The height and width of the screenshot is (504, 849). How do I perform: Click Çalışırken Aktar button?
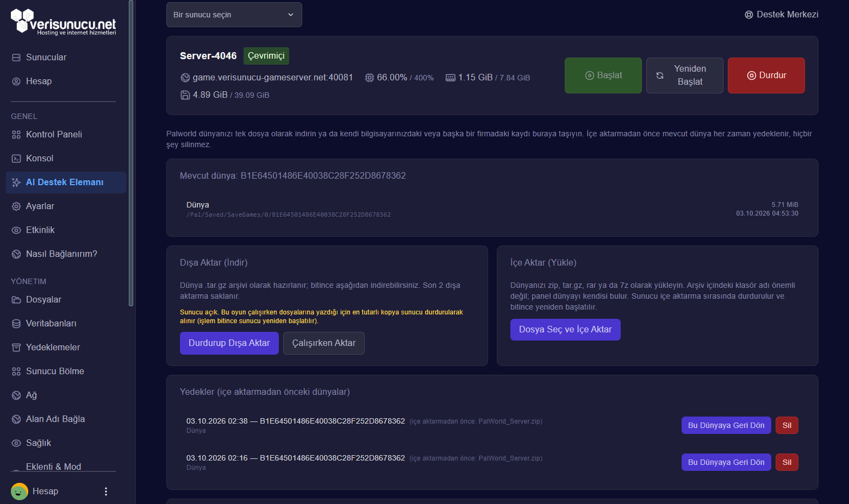click(324, 343)
